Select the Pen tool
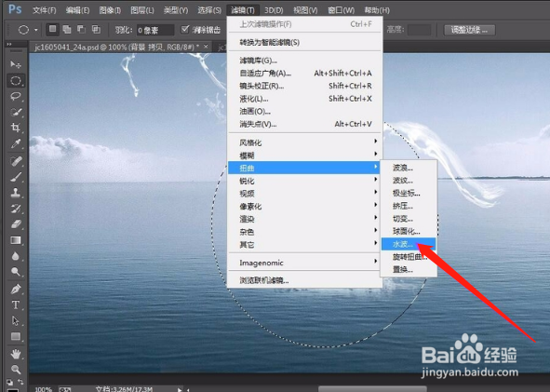Image resolution: width=550 pixels, height=392 pixels. (16, 290)
